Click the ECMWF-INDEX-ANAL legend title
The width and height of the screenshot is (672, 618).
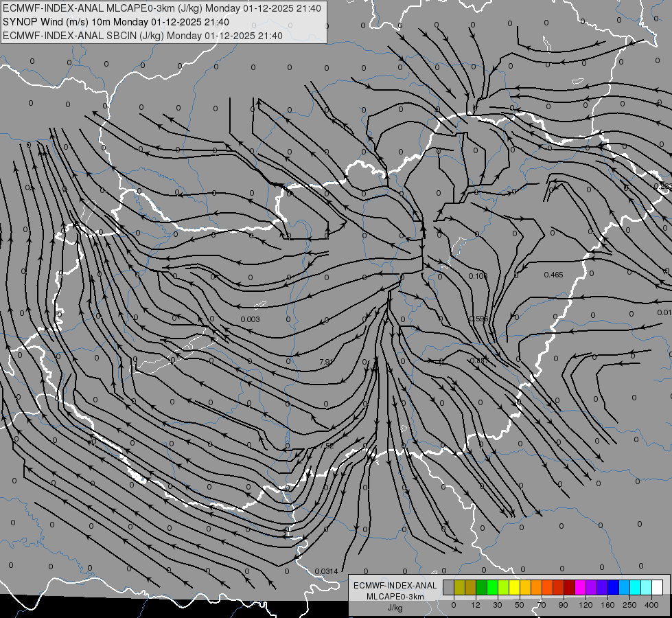395,586
